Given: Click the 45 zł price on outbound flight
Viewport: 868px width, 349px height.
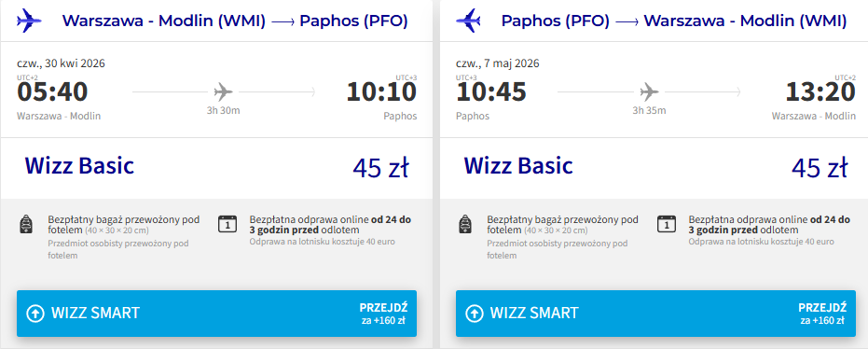Looking at the screenshot, I should 380,168.
